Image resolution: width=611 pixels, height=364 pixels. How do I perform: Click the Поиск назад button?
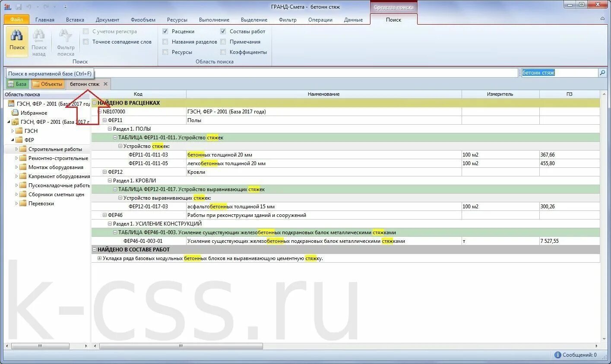(x=39, y=41)
